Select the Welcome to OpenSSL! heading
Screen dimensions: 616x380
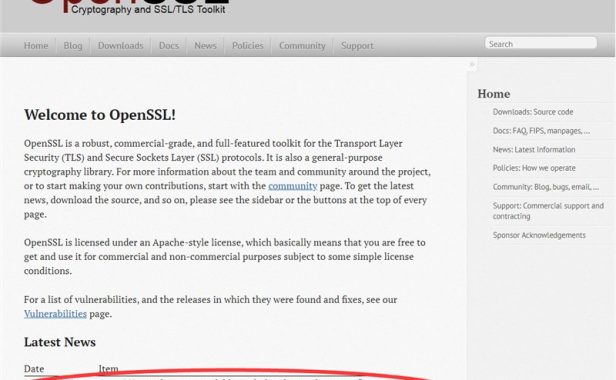100,115
